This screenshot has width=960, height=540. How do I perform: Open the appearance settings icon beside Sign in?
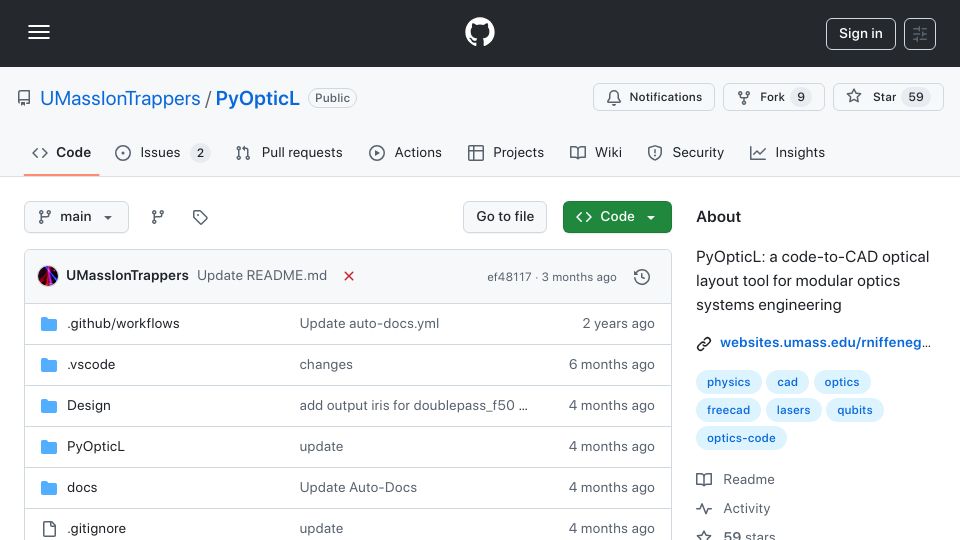coord(920,34)
